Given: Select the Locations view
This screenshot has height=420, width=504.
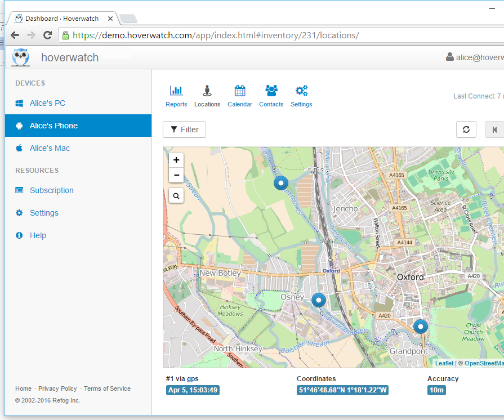Looking at the screenshot, I should [x=207, y=96].
